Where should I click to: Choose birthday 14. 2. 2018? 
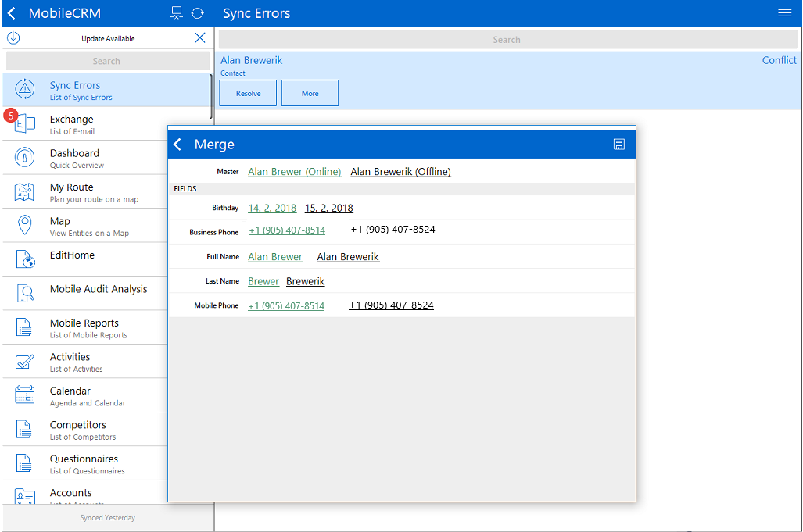(272, 209)
